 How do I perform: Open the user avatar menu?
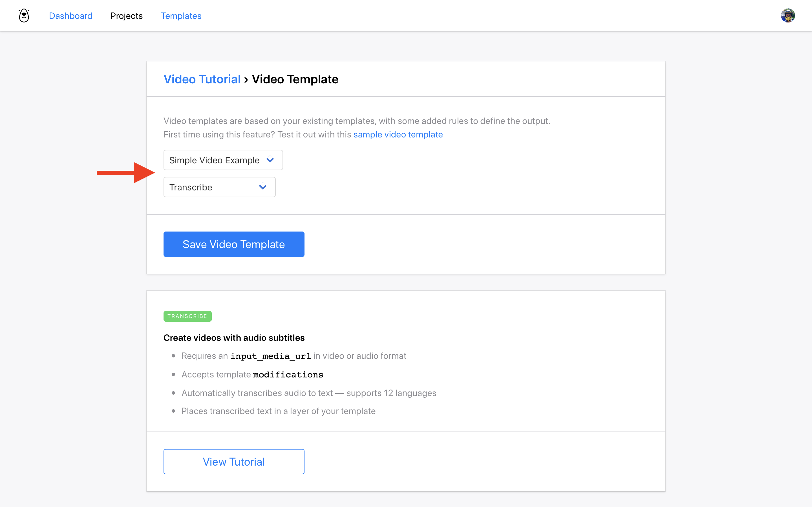787,16
